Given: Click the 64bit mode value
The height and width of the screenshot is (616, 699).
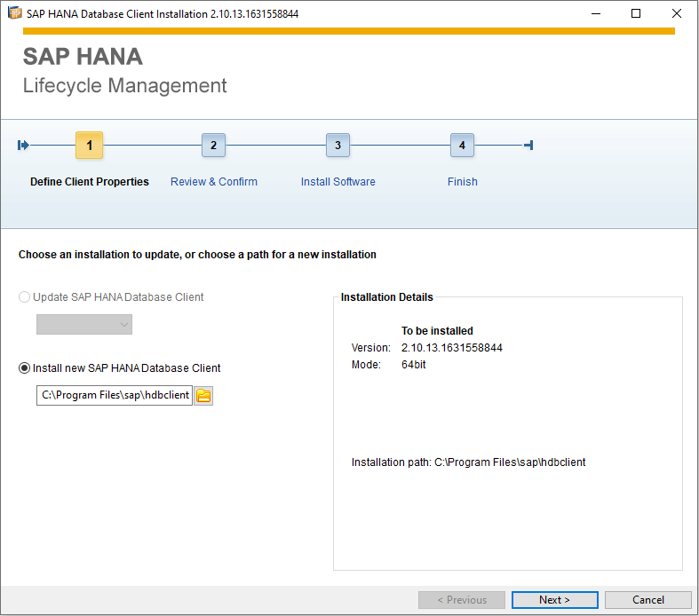Looking at the screenshot, I should 413,365.
